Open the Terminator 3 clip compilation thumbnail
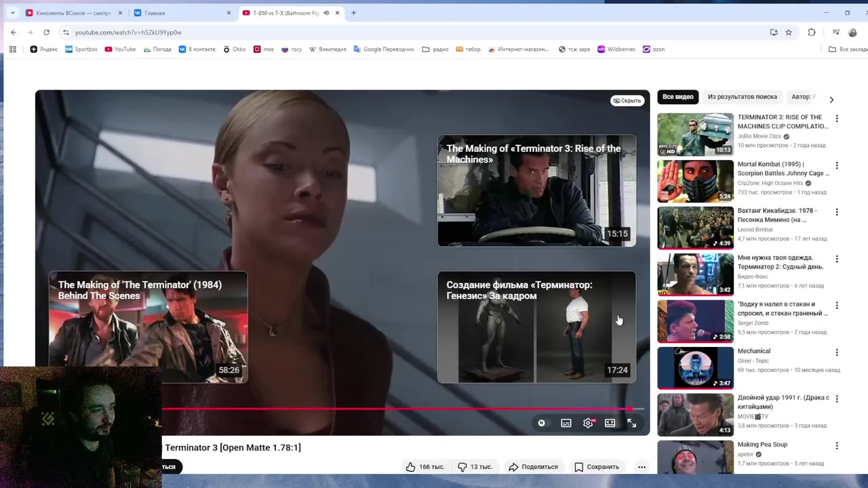This screenshot has height=488, width=868. click(x=695, y=134)
